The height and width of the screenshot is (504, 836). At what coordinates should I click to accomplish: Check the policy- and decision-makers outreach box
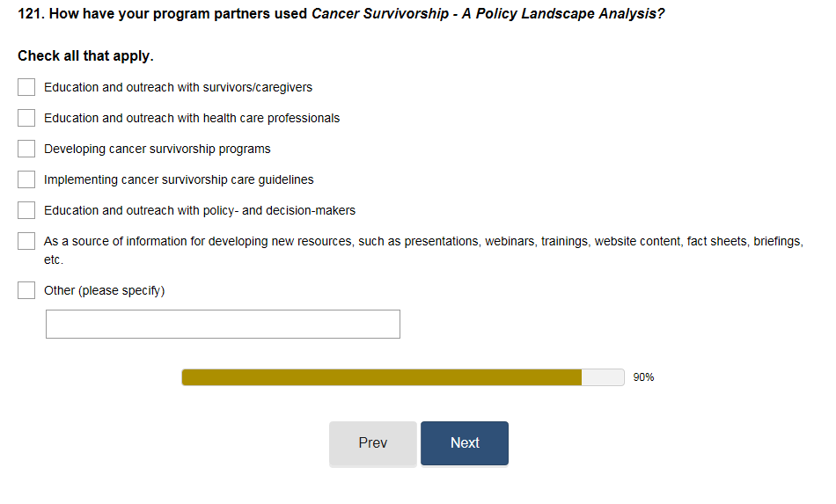(26, 210)
